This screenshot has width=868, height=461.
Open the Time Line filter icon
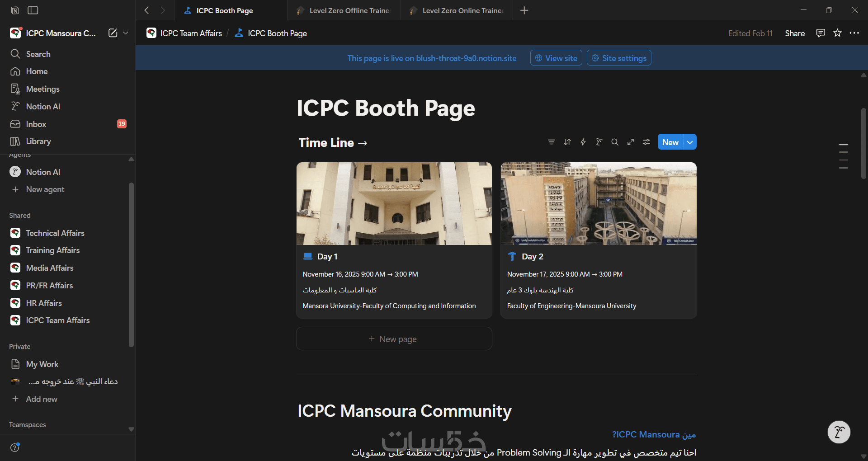coord(552,142)
